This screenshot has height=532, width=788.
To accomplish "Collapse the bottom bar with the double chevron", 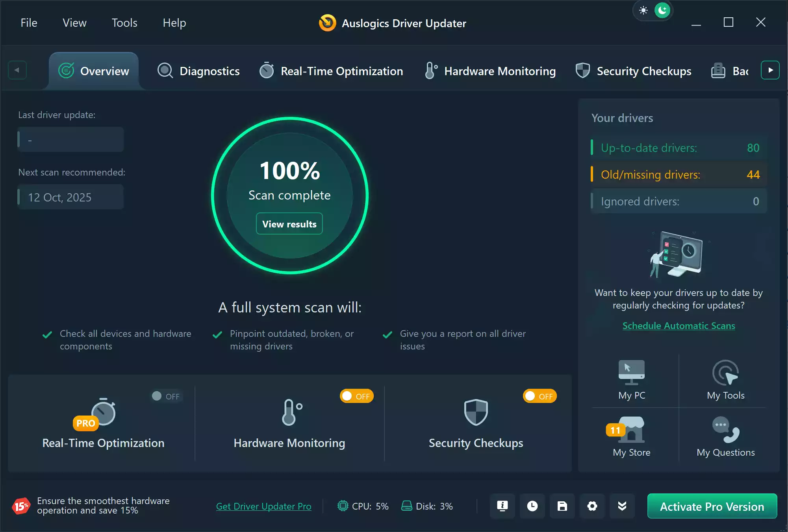I will click(x=622, y=506).
